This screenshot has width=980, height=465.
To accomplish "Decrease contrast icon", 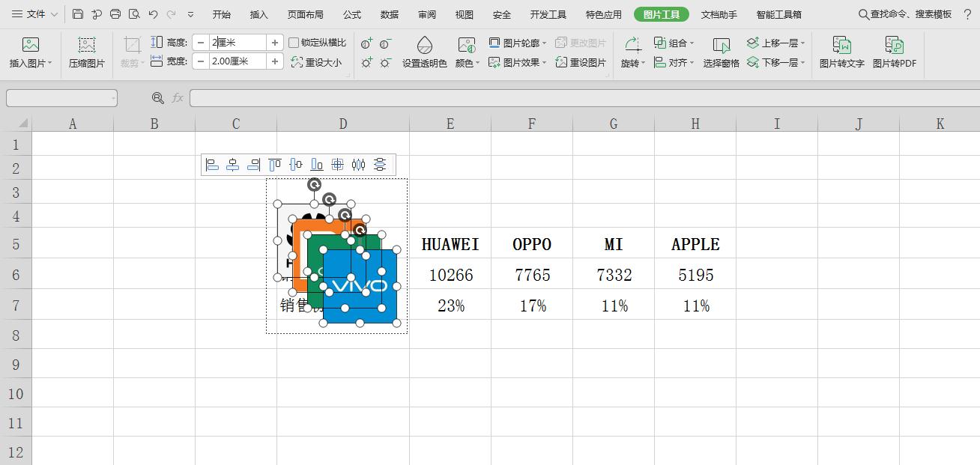I will (x=385, y=43).
